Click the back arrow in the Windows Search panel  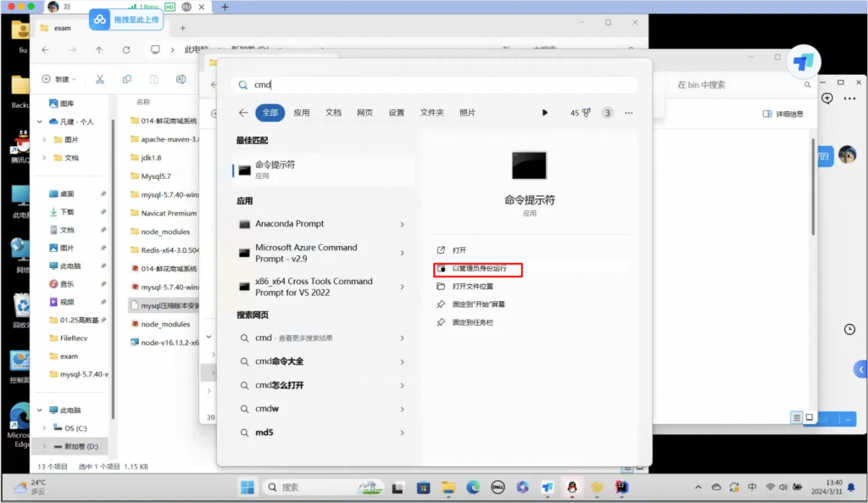coord(243,112)
